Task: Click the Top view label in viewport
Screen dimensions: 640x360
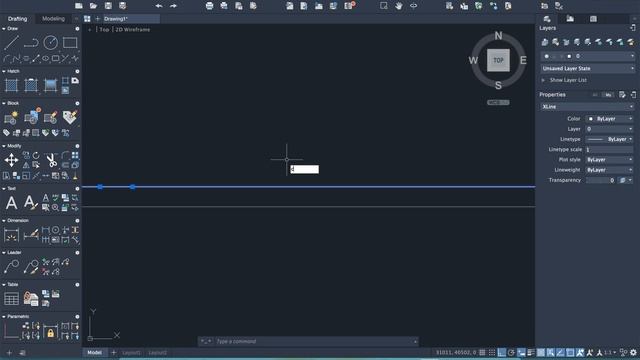Action: (x=104, y=29)
